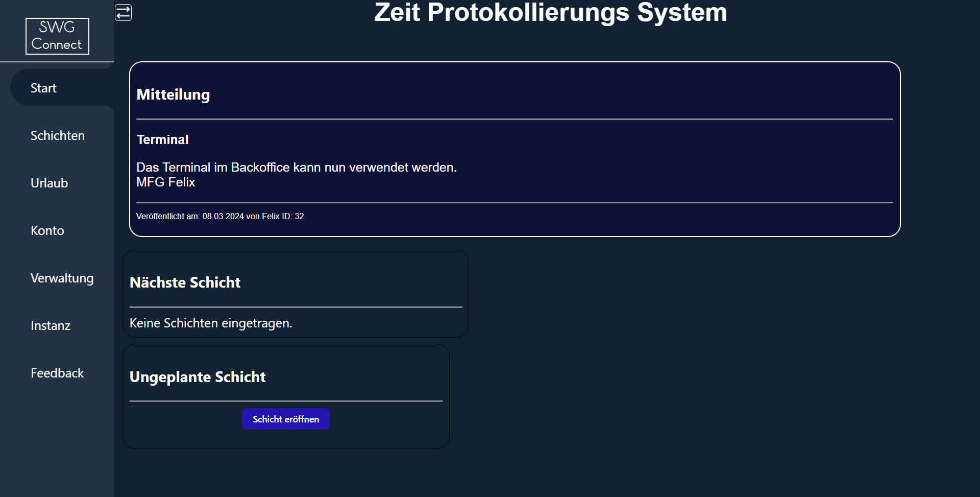Open the Feedback page
The width and height of the screenshot is (980, 497).
[57, 373]
